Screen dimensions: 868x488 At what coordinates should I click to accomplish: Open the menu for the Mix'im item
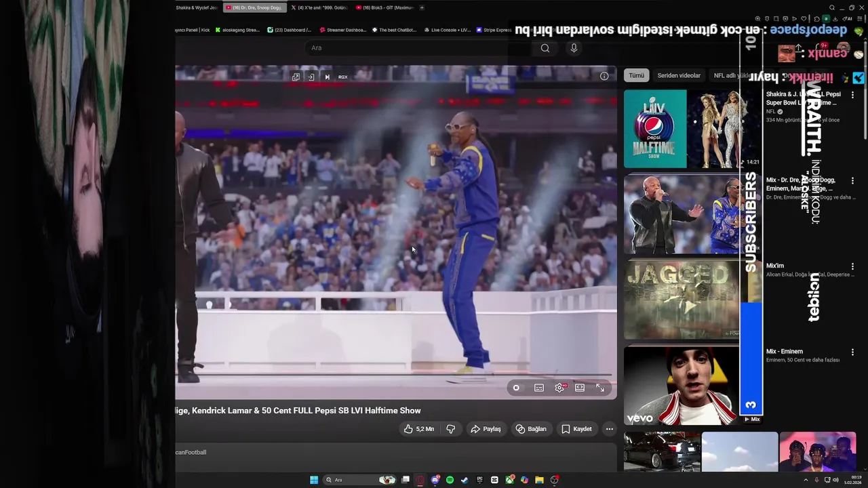point(852,266)
